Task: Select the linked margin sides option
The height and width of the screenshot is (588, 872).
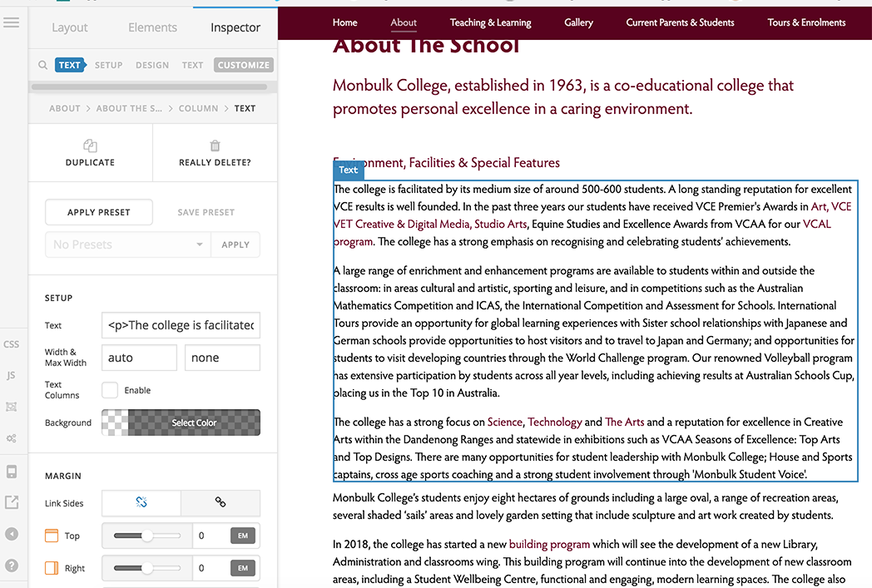Action: click(220, 502)
